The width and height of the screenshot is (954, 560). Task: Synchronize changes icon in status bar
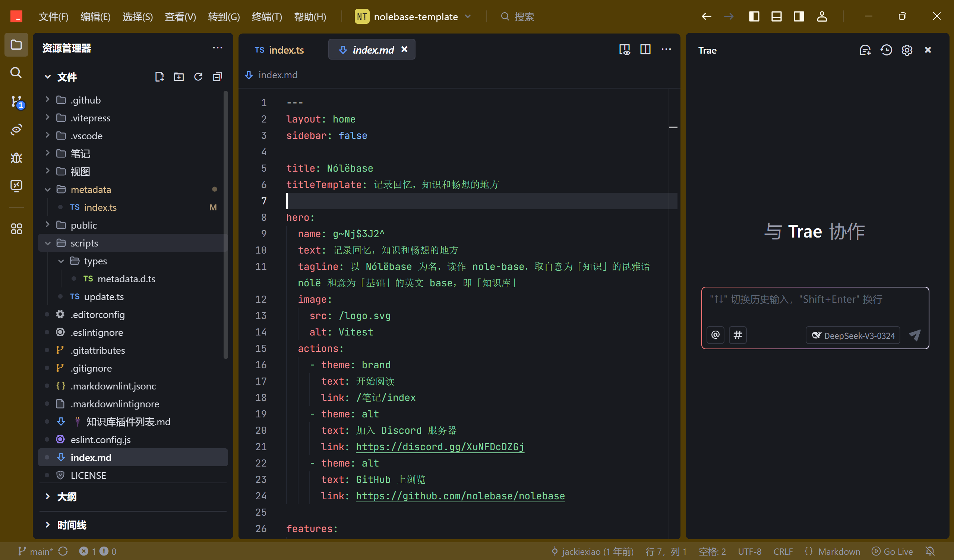coord(64,551)
